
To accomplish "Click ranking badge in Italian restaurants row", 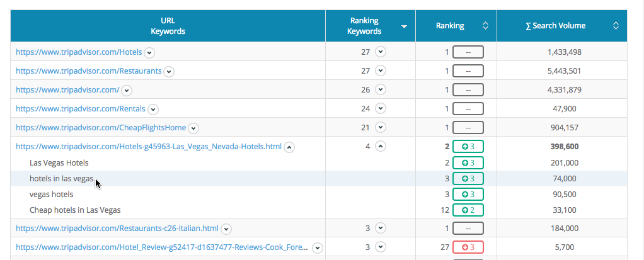I will (468, 228).
